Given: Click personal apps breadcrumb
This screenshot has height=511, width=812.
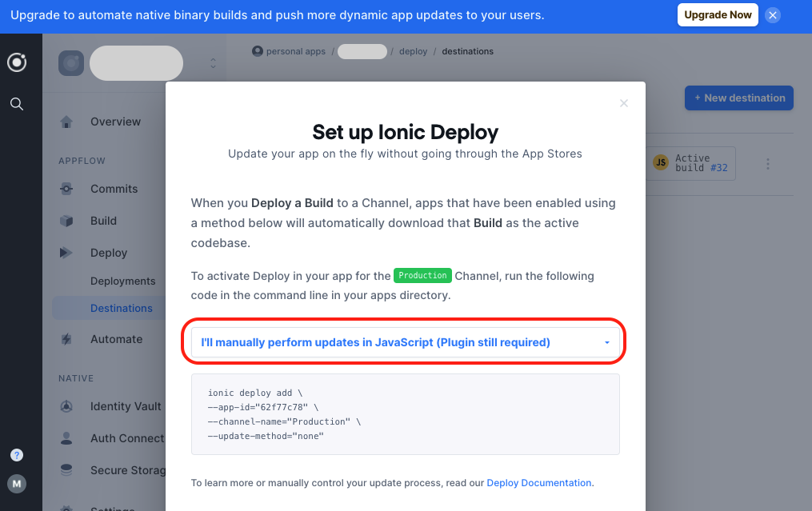Looking at the screenshot, I should [x=296, y=51].
